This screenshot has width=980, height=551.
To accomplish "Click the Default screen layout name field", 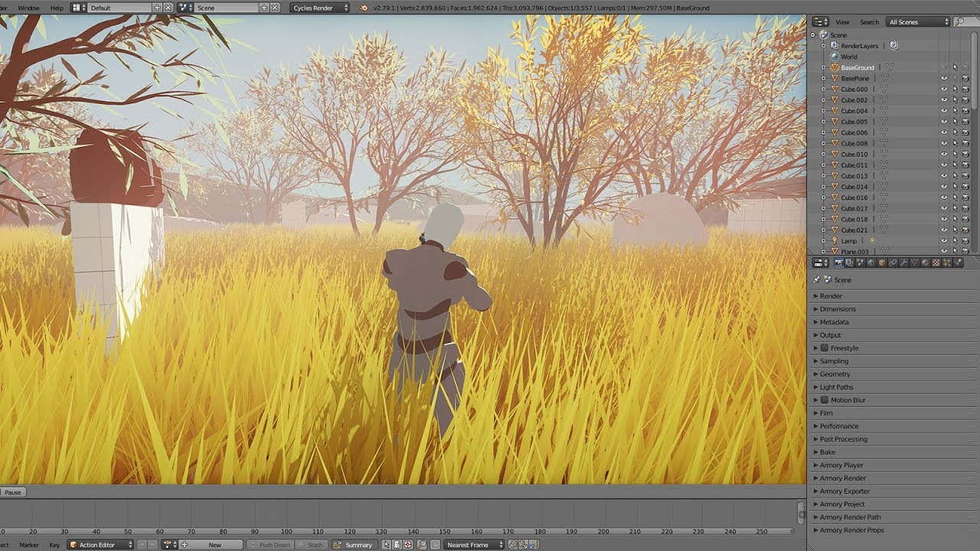I will [120, 8].
